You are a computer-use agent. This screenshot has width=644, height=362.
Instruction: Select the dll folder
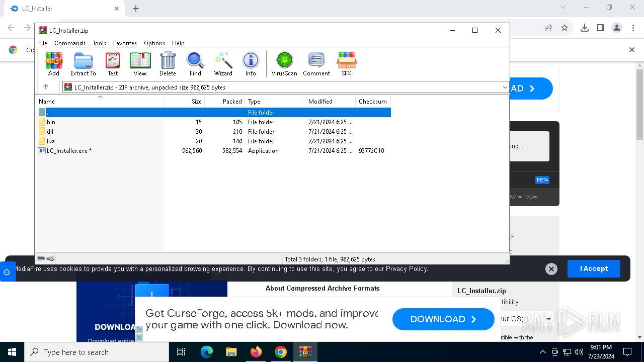pyautogui.click(x=213, y=132)
